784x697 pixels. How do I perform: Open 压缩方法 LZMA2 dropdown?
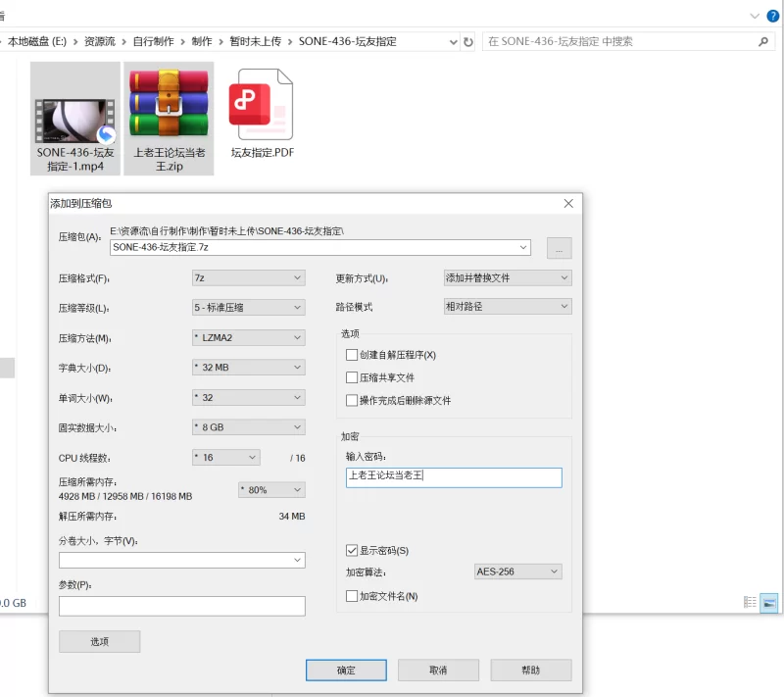[x=249, y=338]
